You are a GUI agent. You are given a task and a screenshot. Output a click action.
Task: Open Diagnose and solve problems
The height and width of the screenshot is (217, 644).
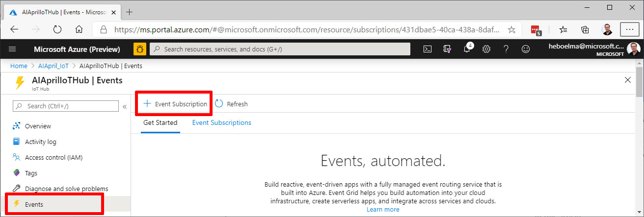pyautogui.click(x=65, y=189)
